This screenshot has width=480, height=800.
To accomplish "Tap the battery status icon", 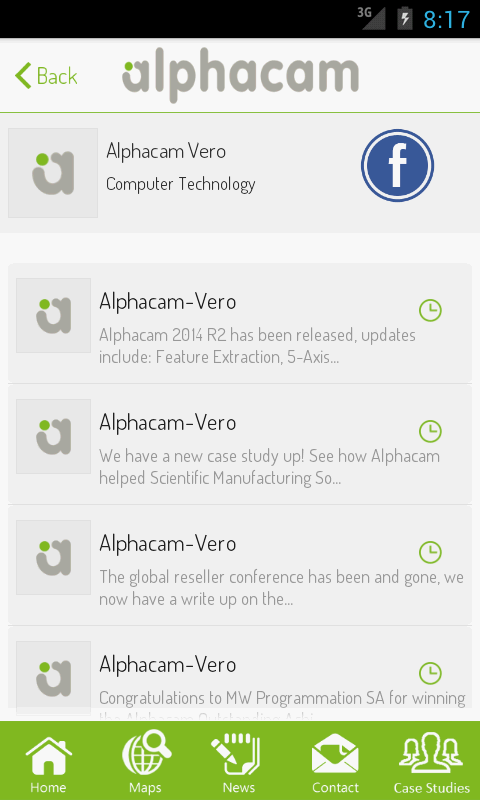I will click(x=405, y=19).
